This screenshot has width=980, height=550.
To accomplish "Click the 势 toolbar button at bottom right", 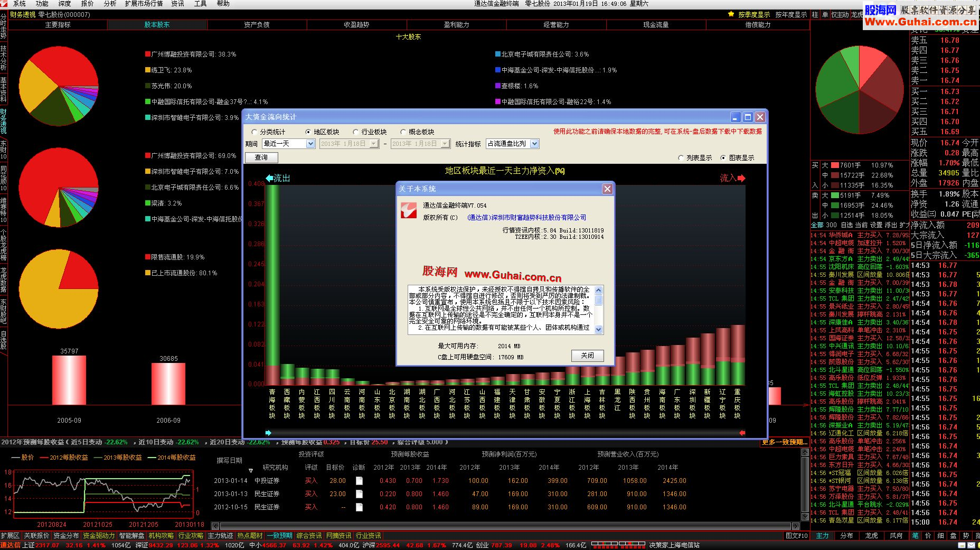I will tap(966, 536).
